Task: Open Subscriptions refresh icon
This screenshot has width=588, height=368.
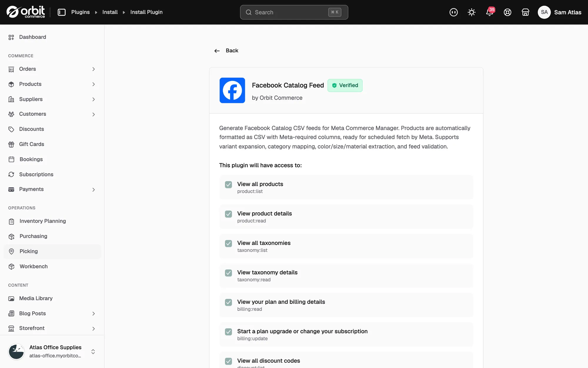Action: pyautogui.click(x=11, y=175)
